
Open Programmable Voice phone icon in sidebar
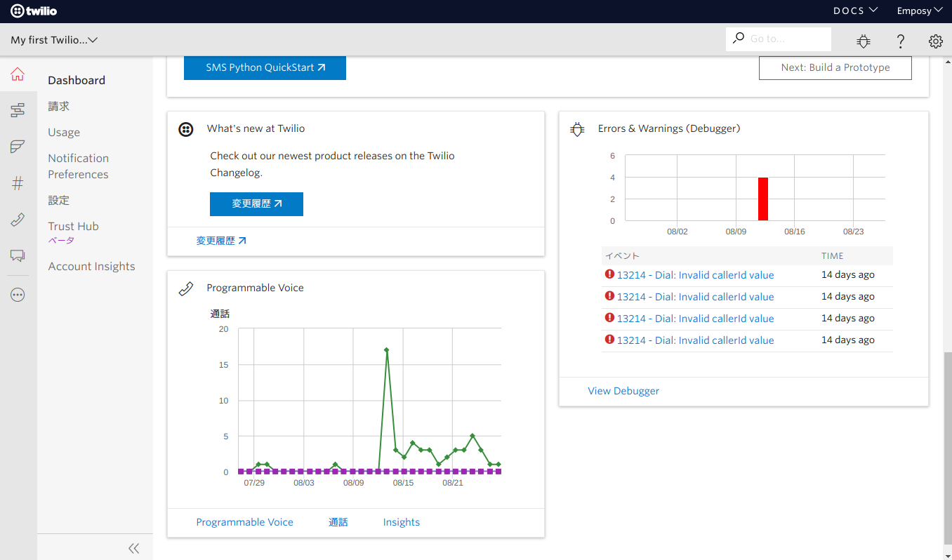(18, 220)
